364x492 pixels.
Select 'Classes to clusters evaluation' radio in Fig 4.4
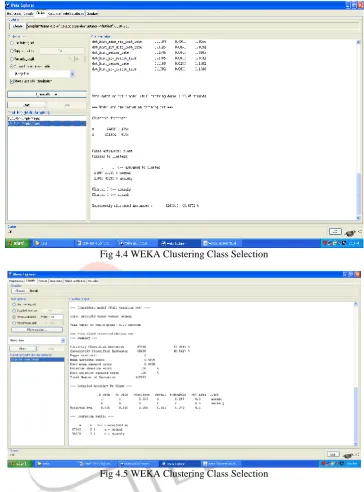coord(12,66)
